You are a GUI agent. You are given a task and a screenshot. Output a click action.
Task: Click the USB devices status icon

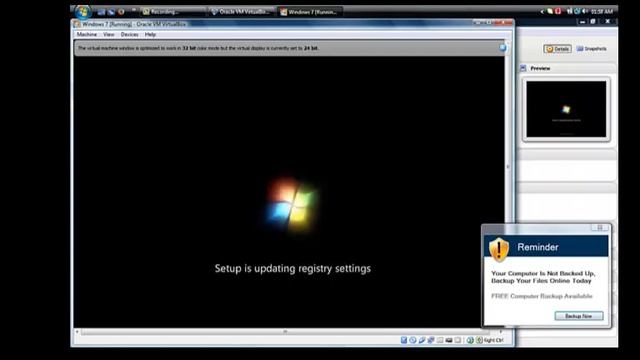(x=422, y=340)
